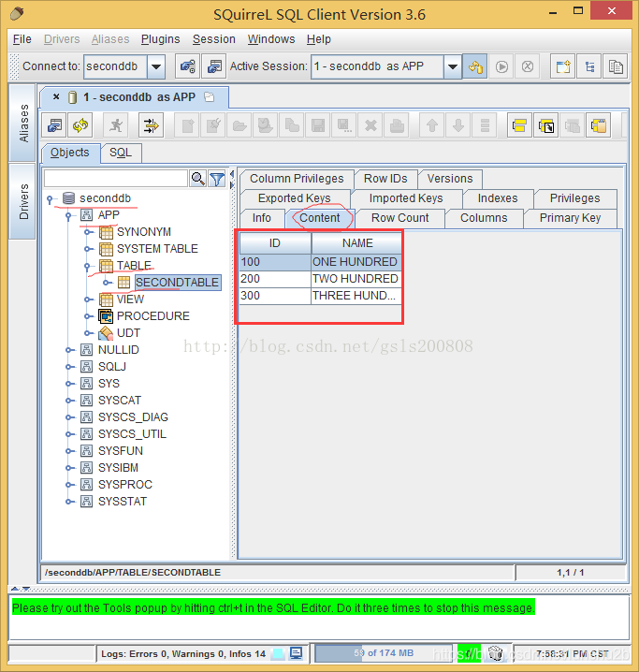This screenshot has height=672, width=639.
Task: Click the overlapping documents icon at toolbar end
Action: point(616,66)
